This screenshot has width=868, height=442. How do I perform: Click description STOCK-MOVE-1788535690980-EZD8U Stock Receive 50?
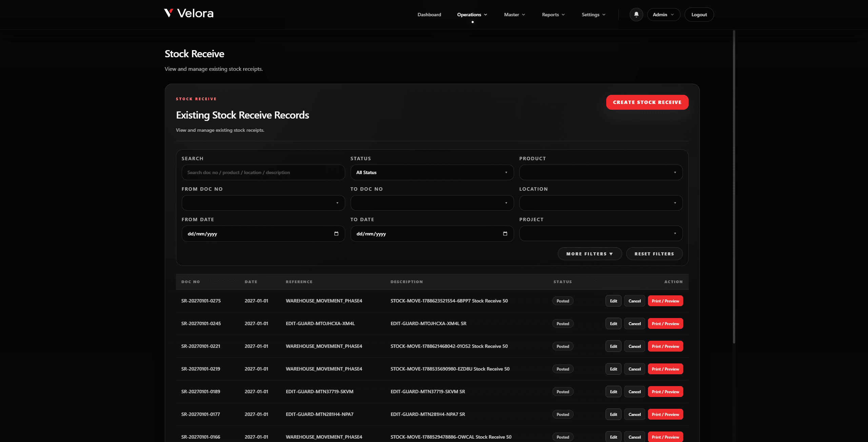[450, 369]
